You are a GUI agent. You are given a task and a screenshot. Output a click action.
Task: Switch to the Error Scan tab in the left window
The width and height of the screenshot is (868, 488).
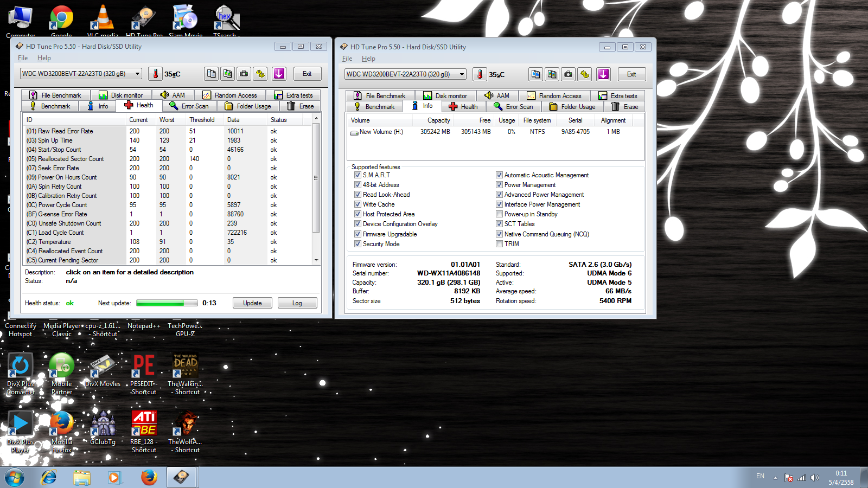tap(189, 106)
